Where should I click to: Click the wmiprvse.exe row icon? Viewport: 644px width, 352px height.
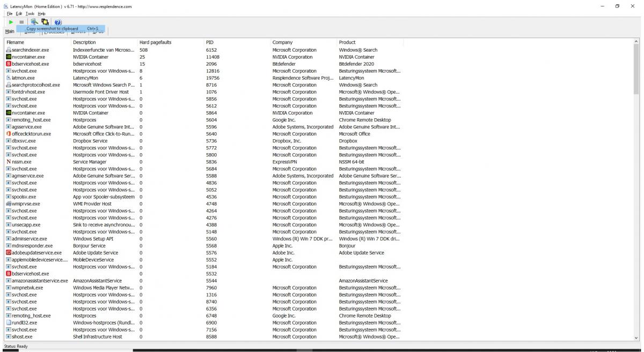[x=9, y=204]
